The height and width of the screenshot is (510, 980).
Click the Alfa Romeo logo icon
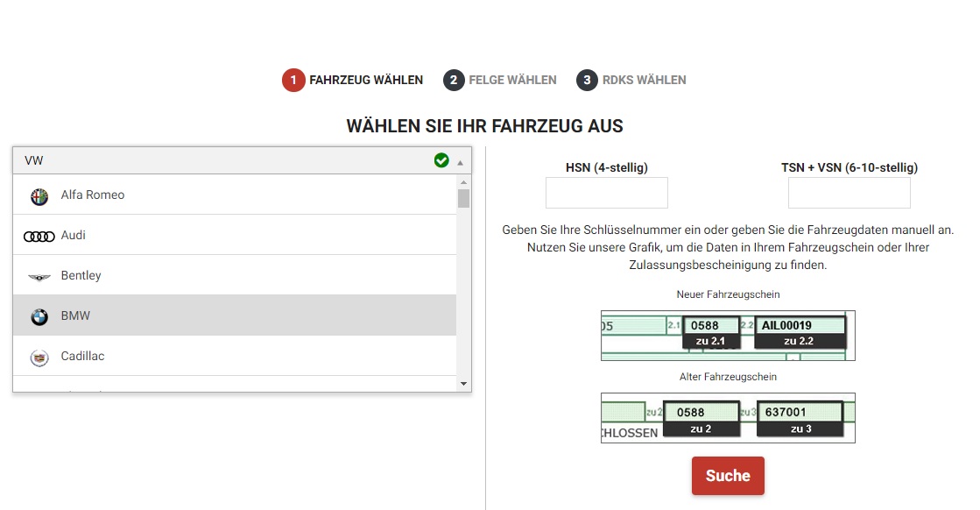(x=39, y=195)
